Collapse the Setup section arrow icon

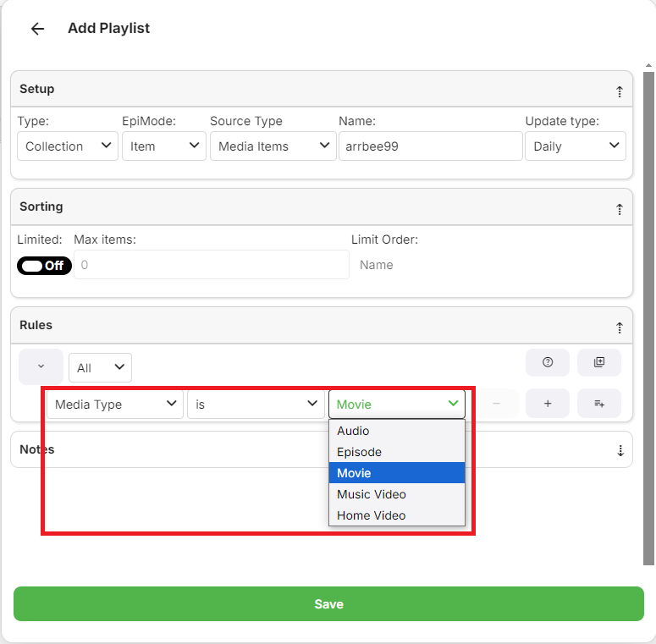tap(619, 91)
